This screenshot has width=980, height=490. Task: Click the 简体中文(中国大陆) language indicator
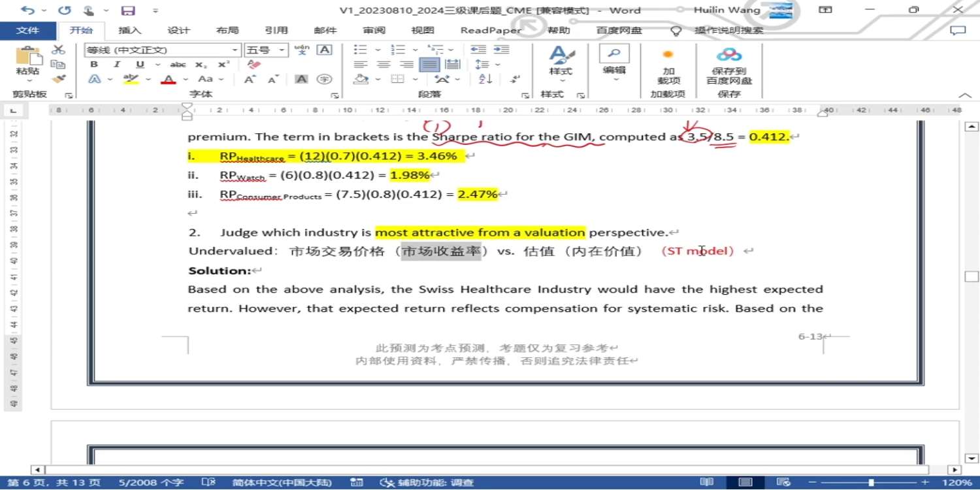click(x=282, y=483)
